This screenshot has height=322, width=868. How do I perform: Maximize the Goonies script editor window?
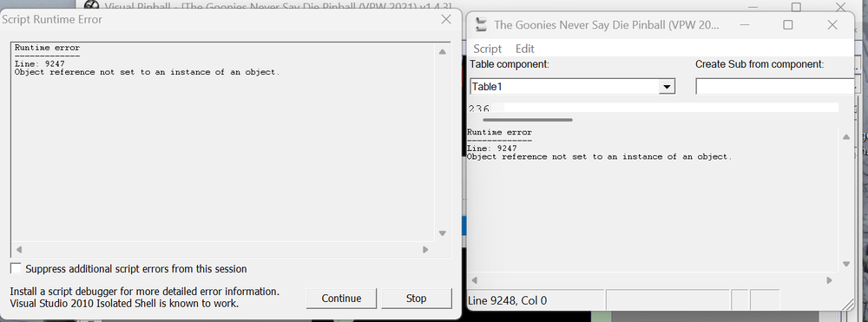click(788, 25)
